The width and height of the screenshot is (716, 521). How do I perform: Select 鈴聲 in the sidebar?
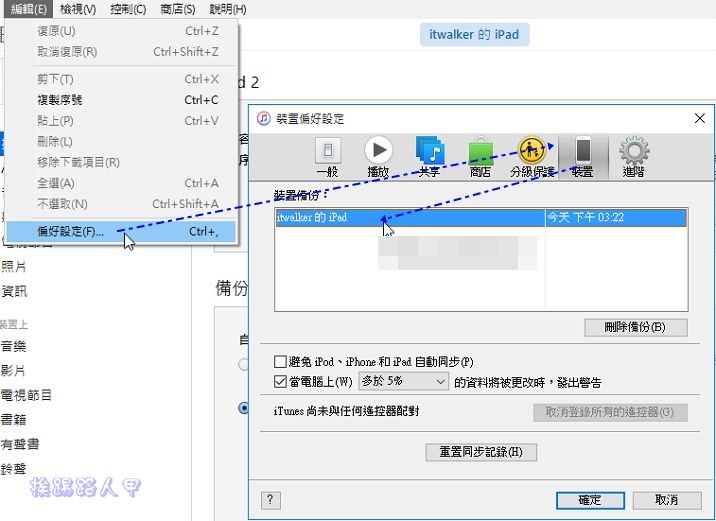pos(13,469)
